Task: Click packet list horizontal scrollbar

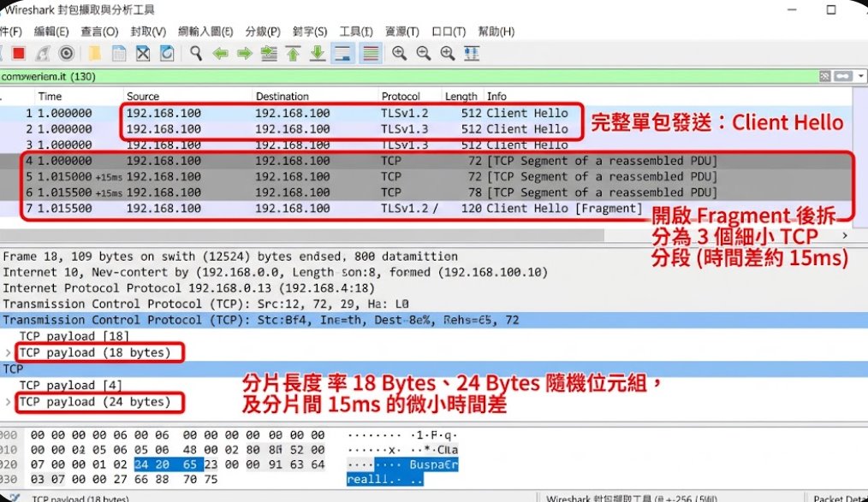Action: click(x=302, y=235)
